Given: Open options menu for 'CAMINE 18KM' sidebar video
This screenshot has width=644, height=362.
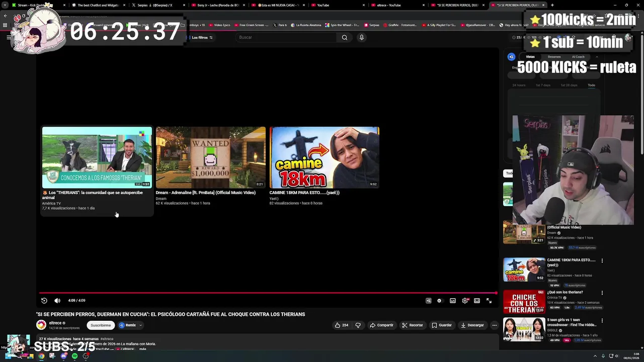Looking at the screenshot, I should pyautogui.click(x=602, y=260).
